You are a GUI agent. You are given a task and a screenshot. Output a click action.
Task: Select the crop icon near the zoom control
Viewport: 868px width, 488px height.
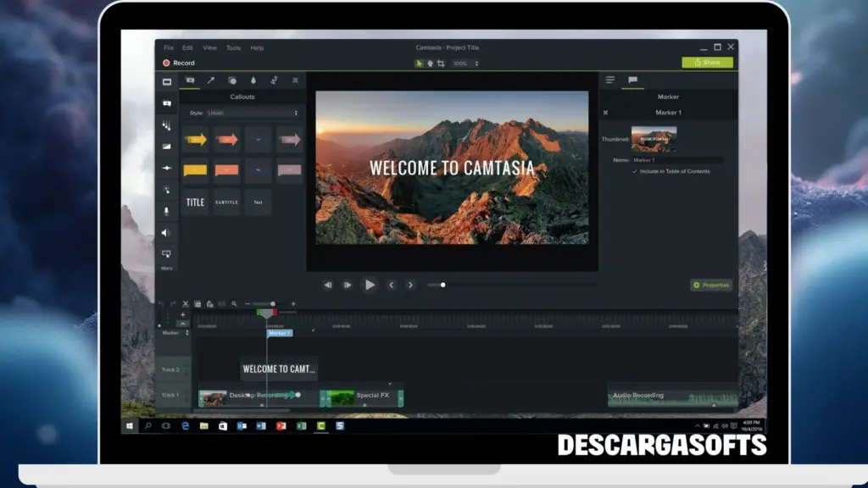click(x=441, y=63)
